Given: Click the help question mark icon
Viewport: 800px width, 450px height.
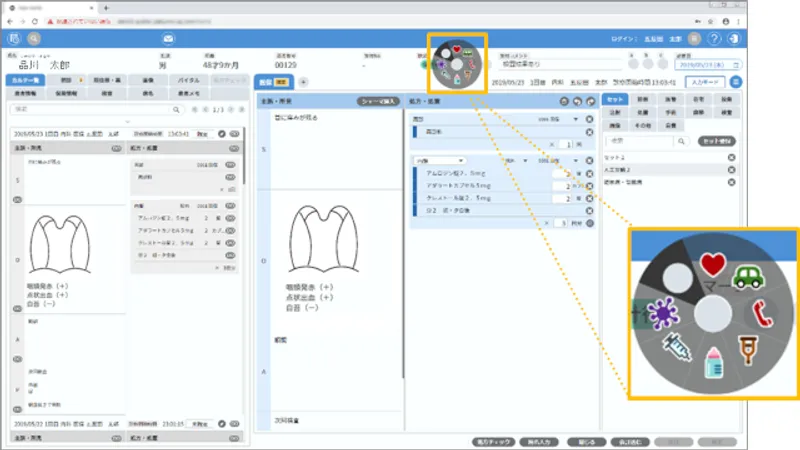Looking at the screenshot, I should [x=713, y=38].
